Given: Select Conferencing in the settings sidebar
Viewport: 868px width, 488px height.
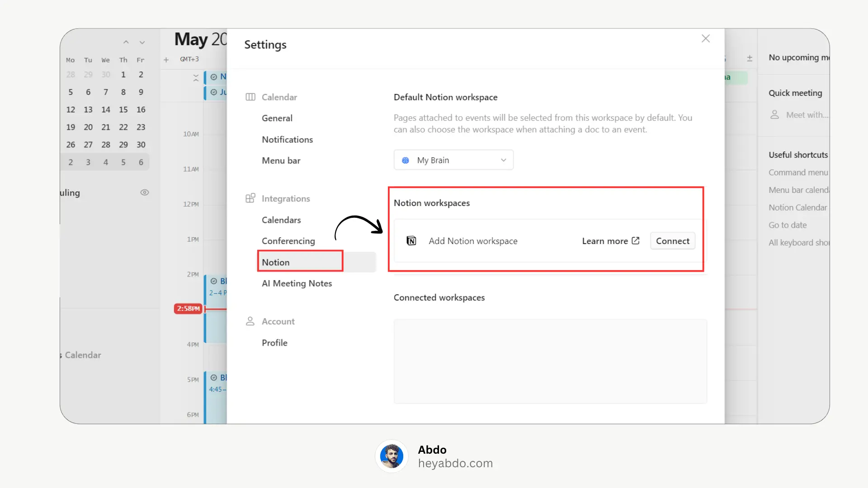Looking at the screenshot, I should (288, 241).
